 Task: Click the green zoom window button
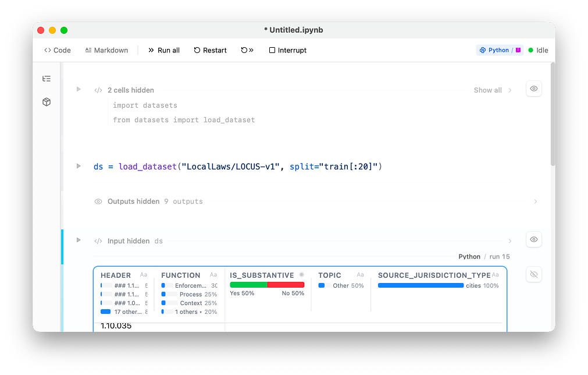[x=64, y=30]
